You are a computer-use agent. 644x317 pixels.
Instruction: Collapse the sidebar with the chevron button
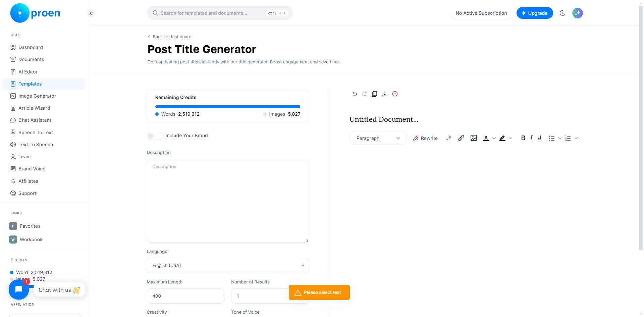pos(91,13)
